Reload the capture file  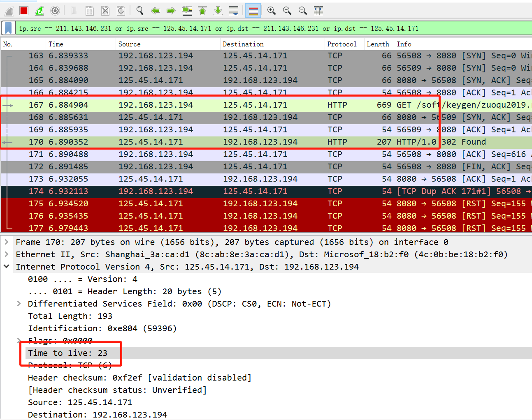point(121,11)
